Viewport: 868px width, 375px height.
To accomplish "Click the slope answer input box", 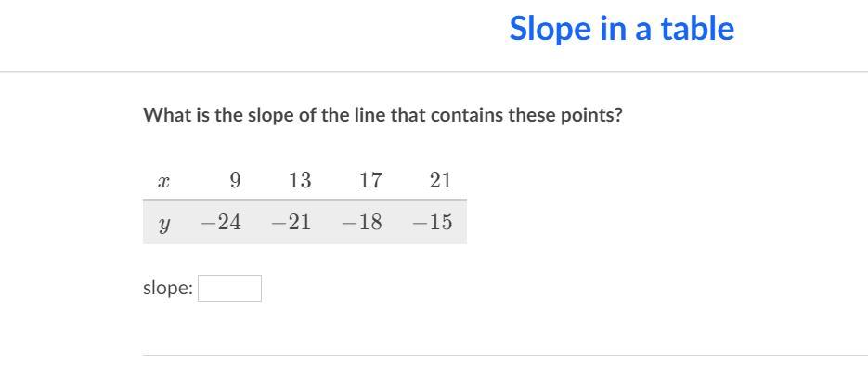I will 229,288.
